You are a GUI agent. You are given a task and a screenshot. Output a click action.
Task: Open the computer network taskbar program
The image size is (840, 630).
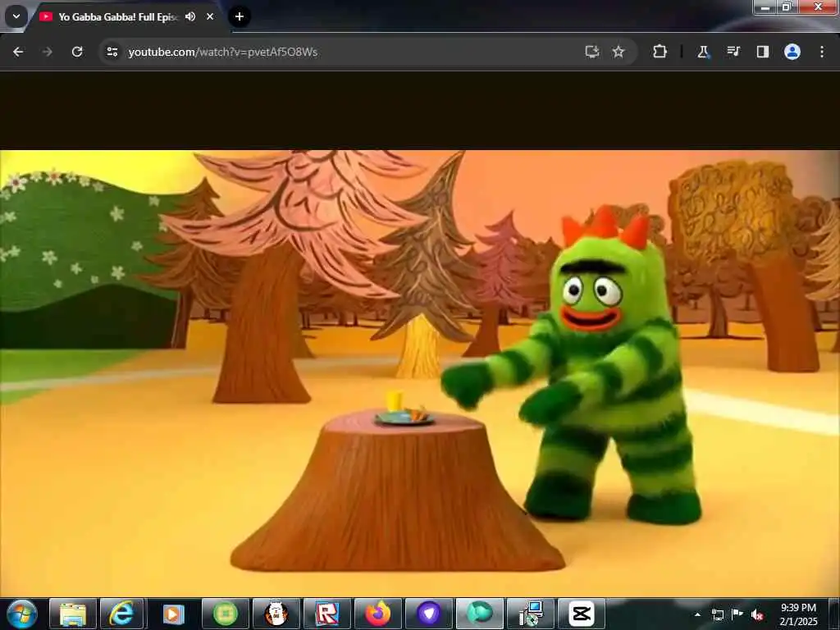click(x=531, y=614)
